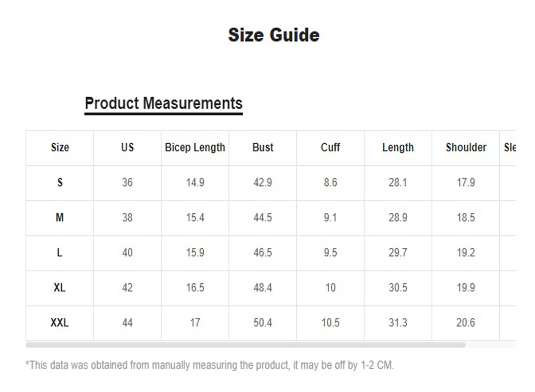Select the Product Measurements tab heading
This screenshot has height=392, width=535.
pos(163,103)
